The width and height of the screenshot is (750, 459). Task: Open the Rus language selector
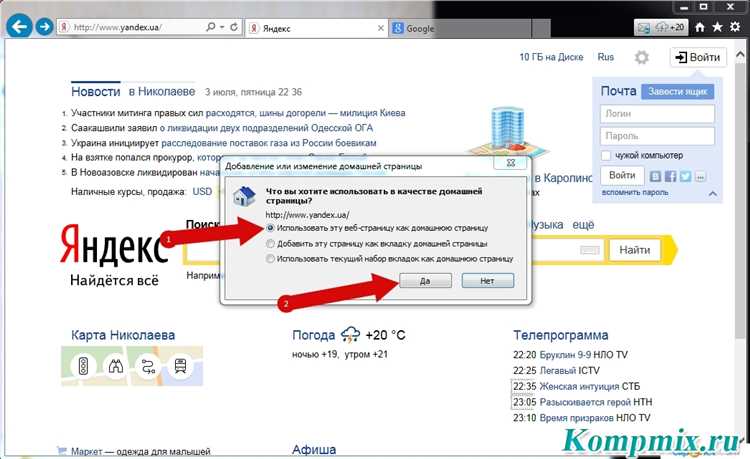tap(606, 57)
